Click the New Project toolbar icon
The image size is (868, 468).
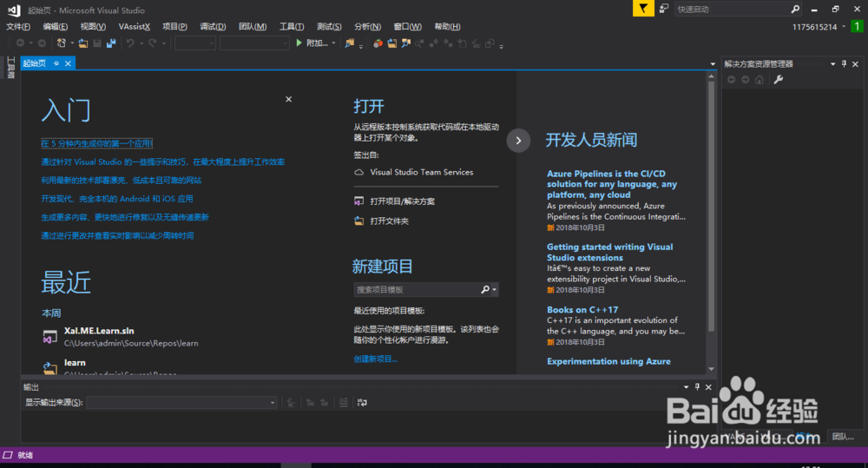click(x=61, y=43)
